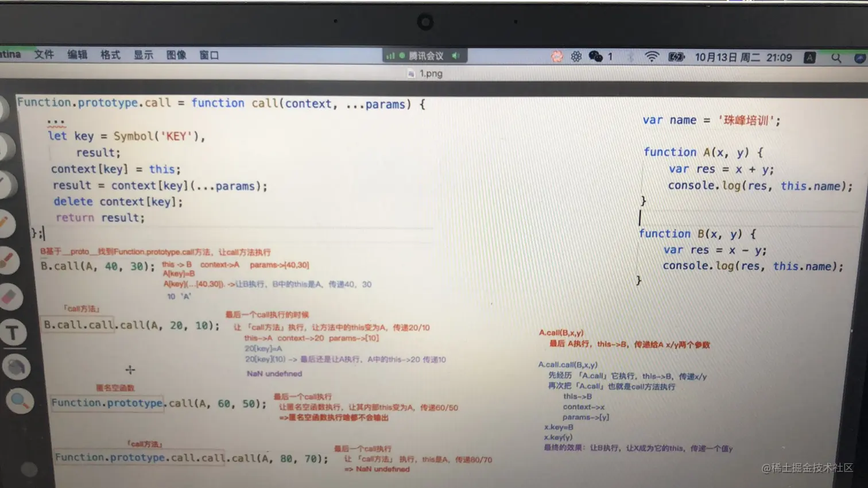
Task: Click the 腾讯会议 status indicator
Action: tap(425, 56)
